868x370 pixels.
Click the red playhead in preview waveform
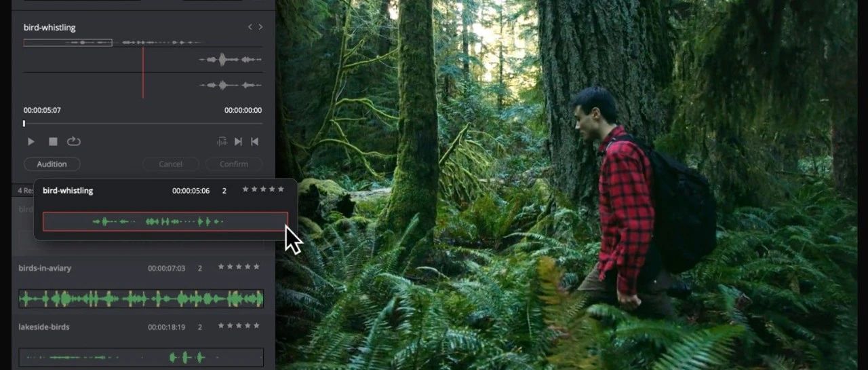point(143,72)
